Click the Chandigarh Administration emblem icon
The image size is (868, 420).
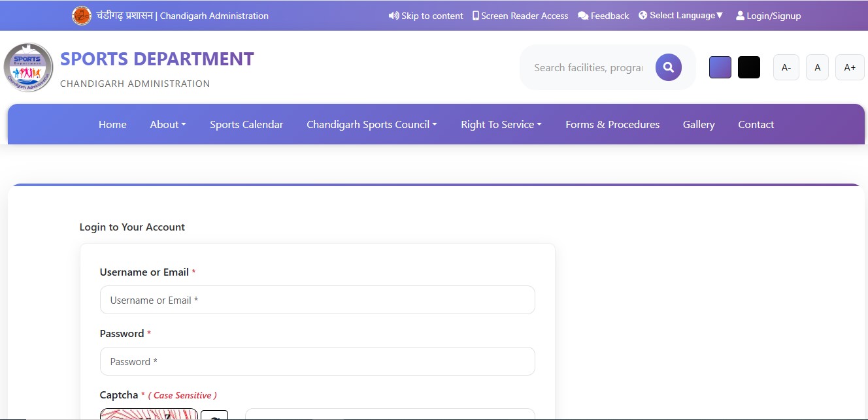click(x=82, y=16)
